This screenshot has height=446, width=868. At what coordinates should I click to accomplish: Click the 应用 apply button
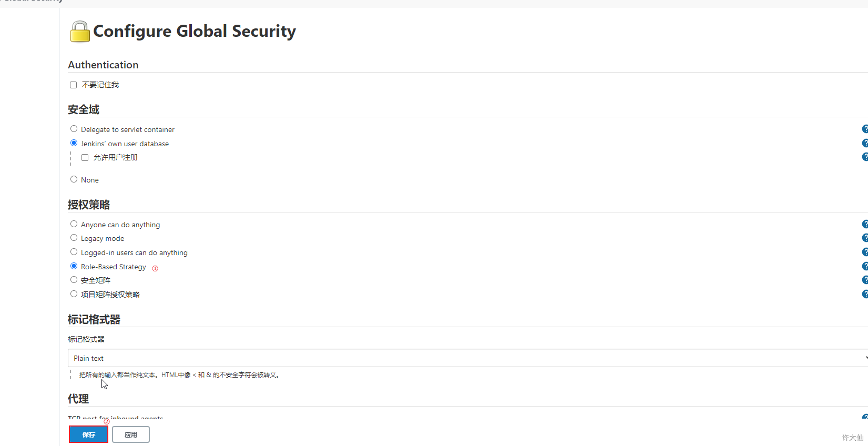(131, 434)
